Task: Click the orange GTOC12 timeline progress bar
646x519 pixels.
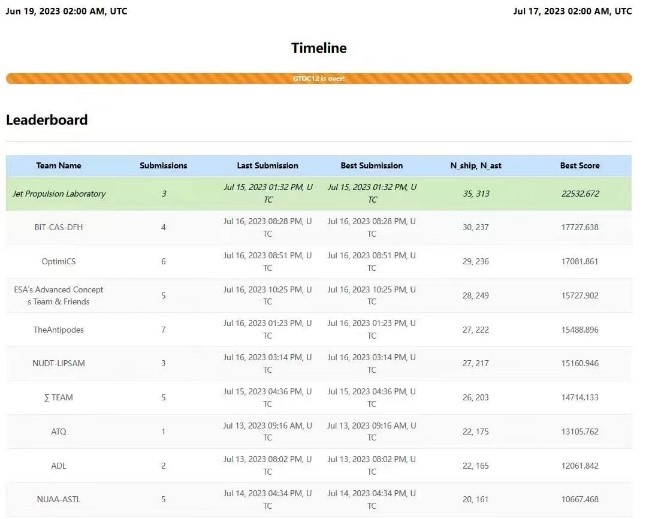Action: [319, 78]
